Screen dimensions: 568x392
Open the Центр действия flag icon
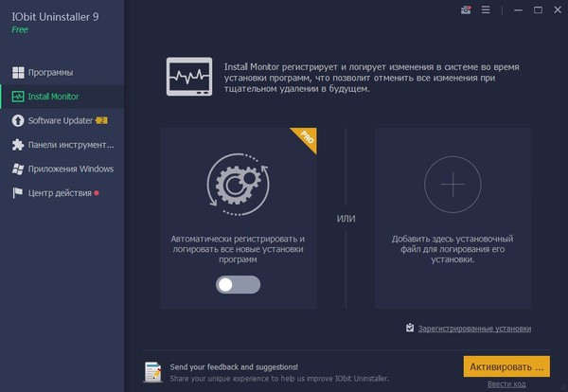(x=18, y=193)
